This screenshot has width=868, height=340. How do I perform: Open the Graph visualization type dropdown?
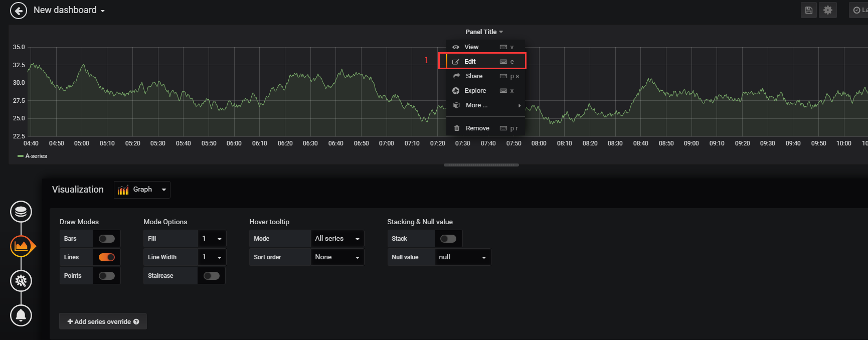pos(142,190)
